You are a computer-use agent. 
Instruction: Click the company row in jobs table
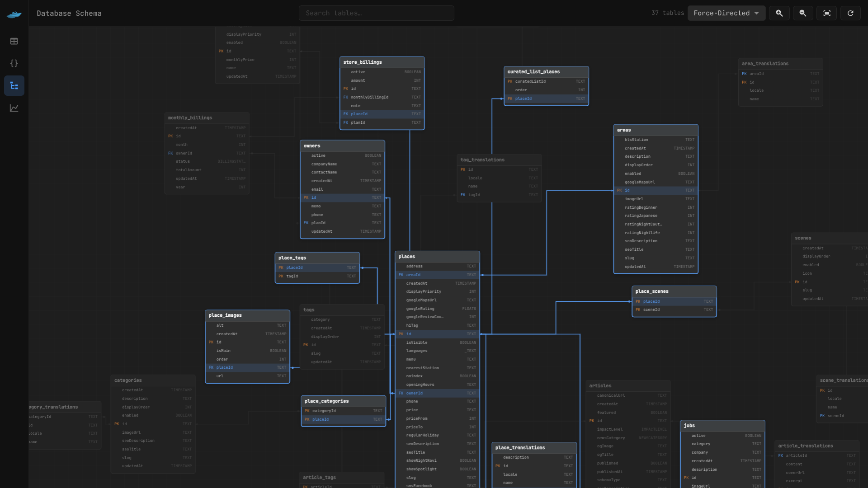pyautogui.click(x=722, y=452)
